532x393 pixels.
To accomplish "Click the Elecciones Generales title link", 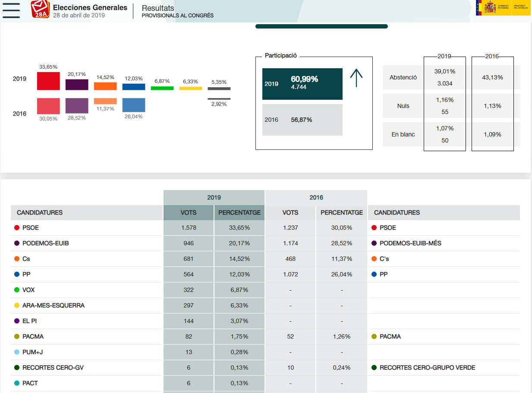I will coord(90,8).
